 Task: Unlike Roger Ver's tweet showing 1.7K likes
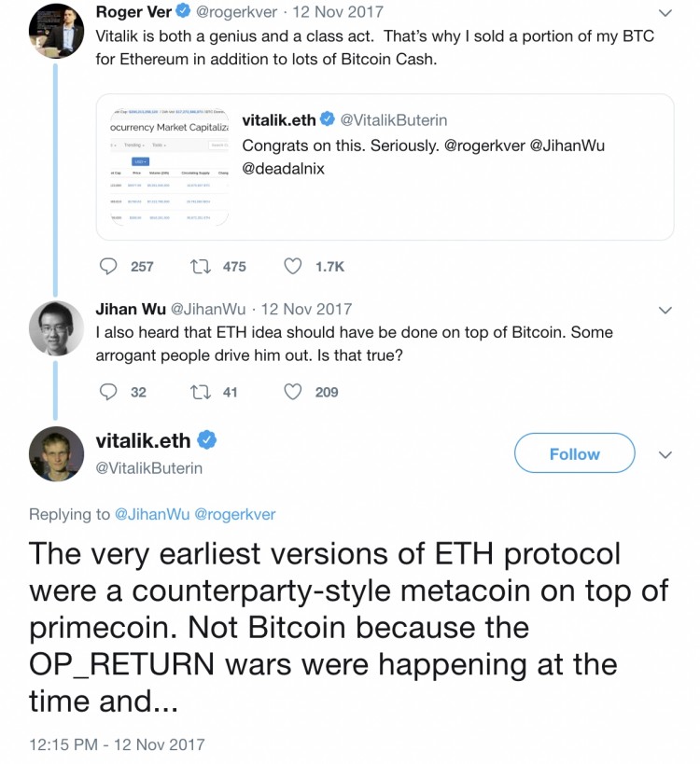[x=294, y=266]
